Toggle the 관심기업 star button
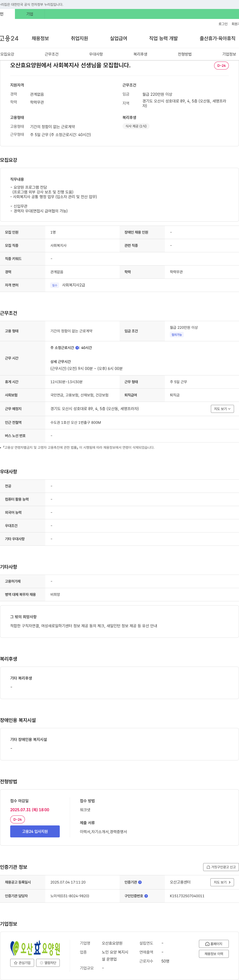The width and height of the screenshot is (239, 980). point(22,963)
